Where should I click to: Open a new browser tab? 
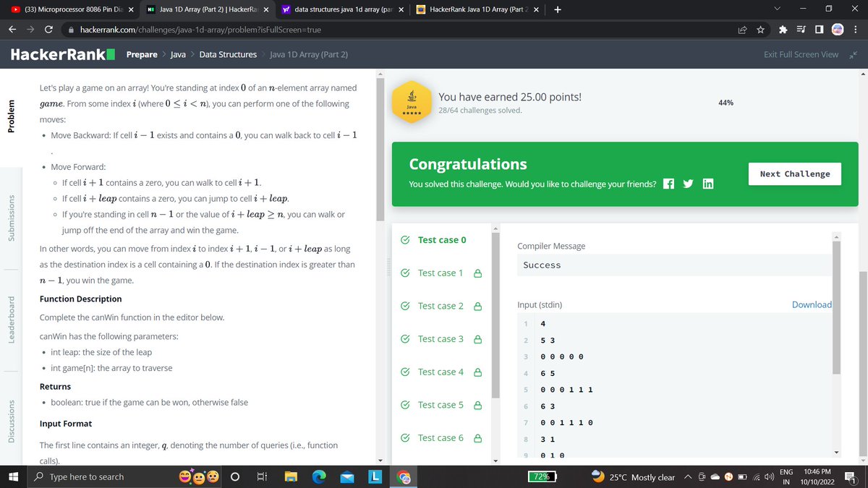click(558, 9)
